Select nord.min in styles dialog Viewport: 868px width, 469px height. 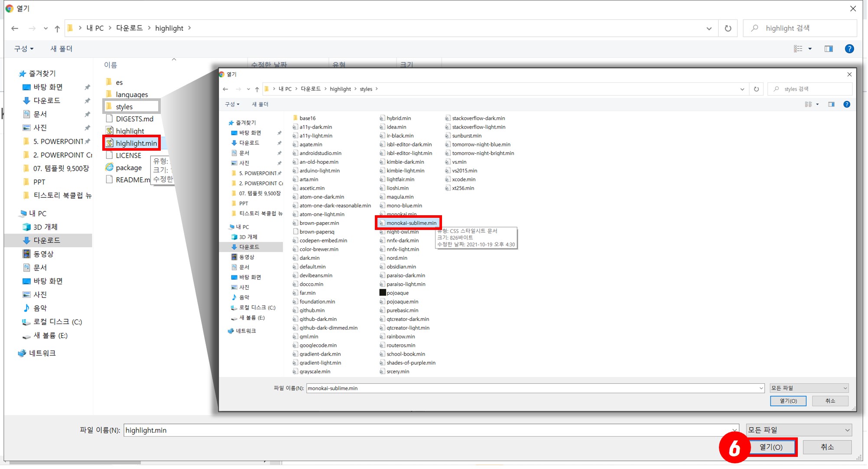tap(397, 258)
